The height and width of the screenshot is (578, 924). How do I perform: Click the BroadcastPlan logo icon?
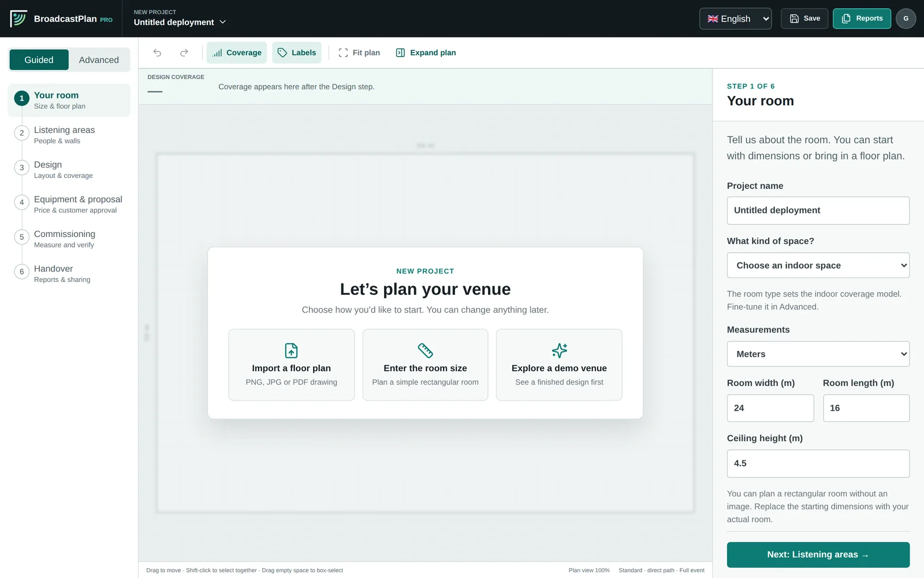pyautogui.click(x=18, y=18)
